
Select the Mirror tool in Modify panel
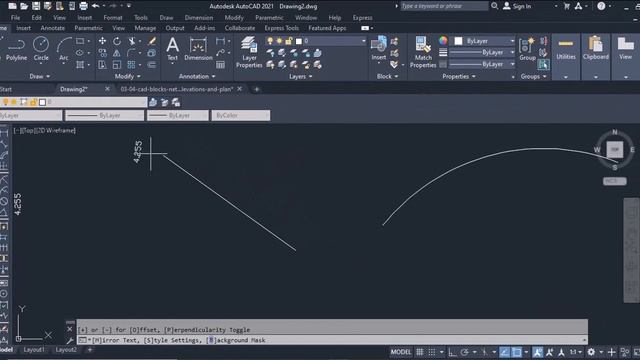[x=117, y=53]
